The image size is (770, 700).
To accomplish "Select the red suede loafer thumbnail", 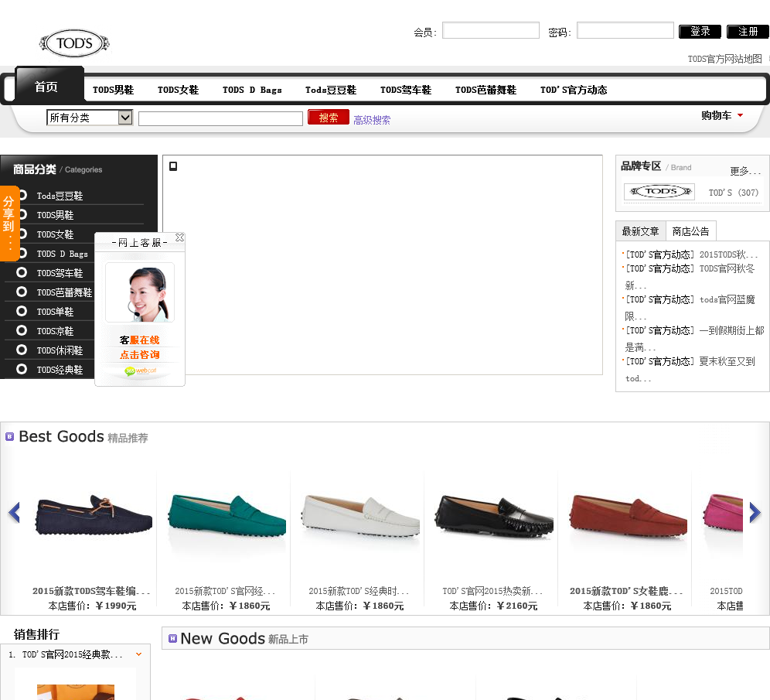I will [x=628, y=516].
